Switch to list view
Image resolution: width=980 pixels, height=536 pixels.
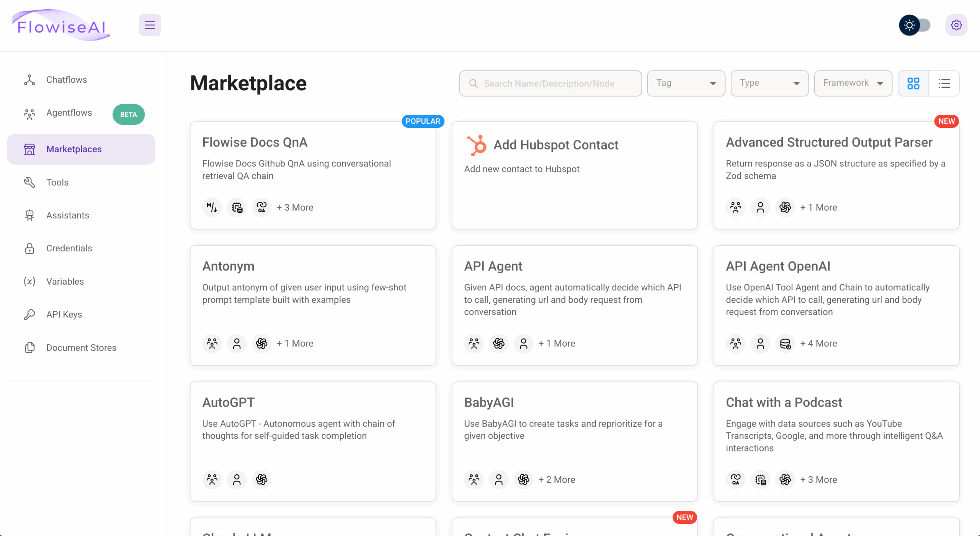944,83
